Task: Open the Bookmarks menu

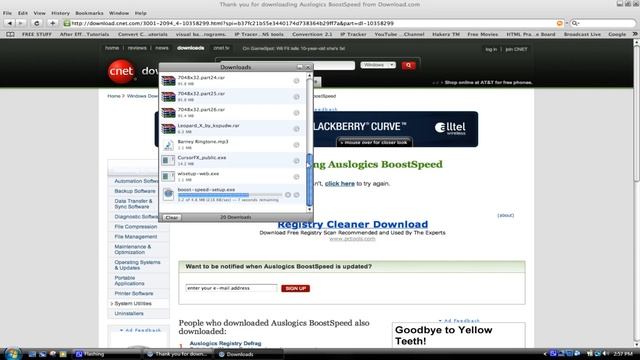Action: coord(89,13)
